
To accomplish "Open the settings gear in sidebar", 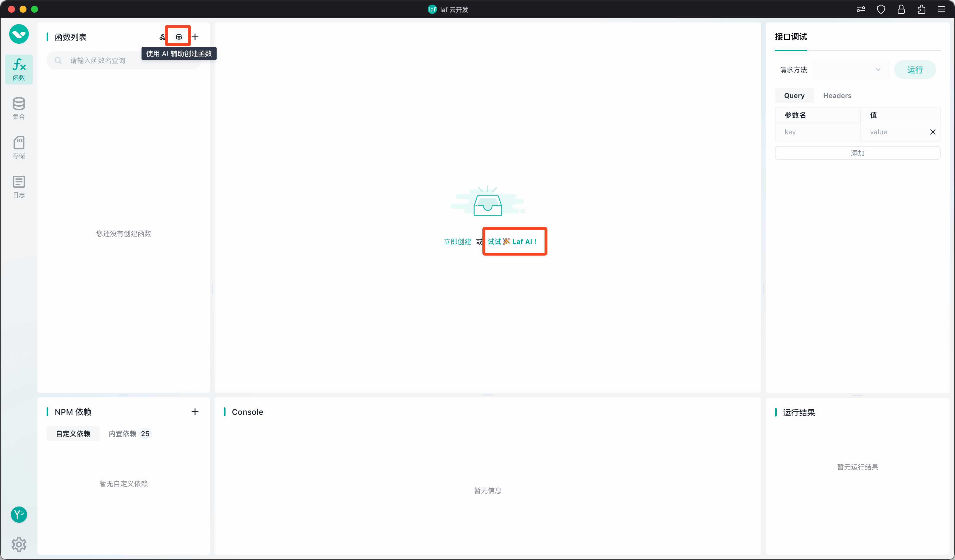I will tap(19, 544).
